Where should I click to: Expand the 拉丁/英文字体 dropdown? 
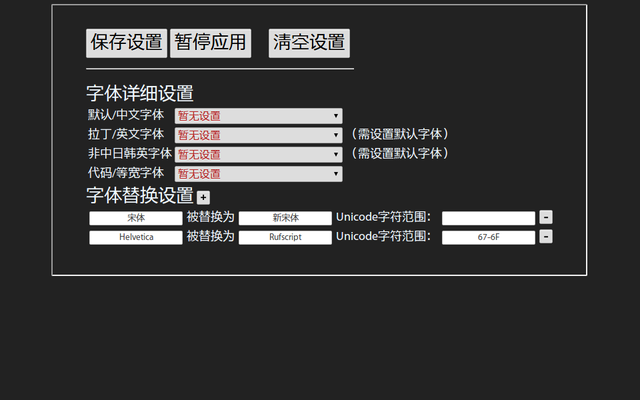[258, 135]
